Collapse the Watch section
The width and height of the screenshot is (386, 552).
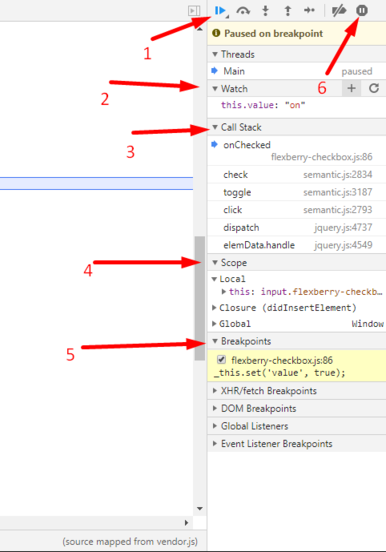[215, 89]
